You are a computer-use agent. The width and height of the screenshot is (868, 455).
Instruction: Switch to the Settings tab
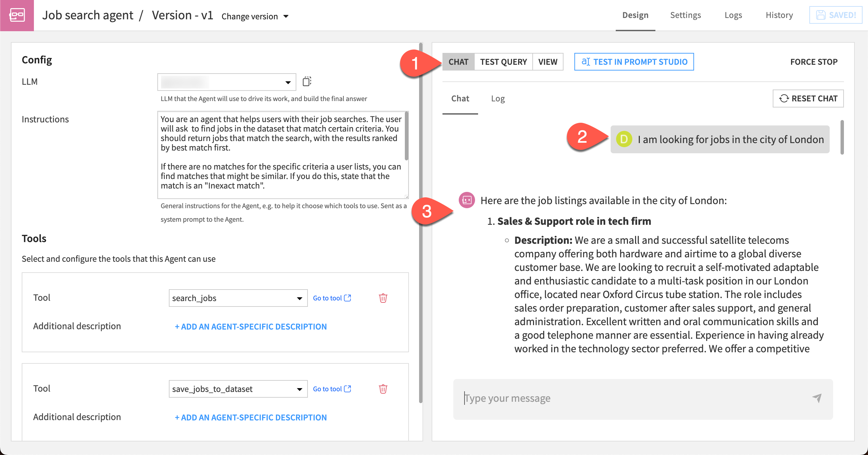685,15
